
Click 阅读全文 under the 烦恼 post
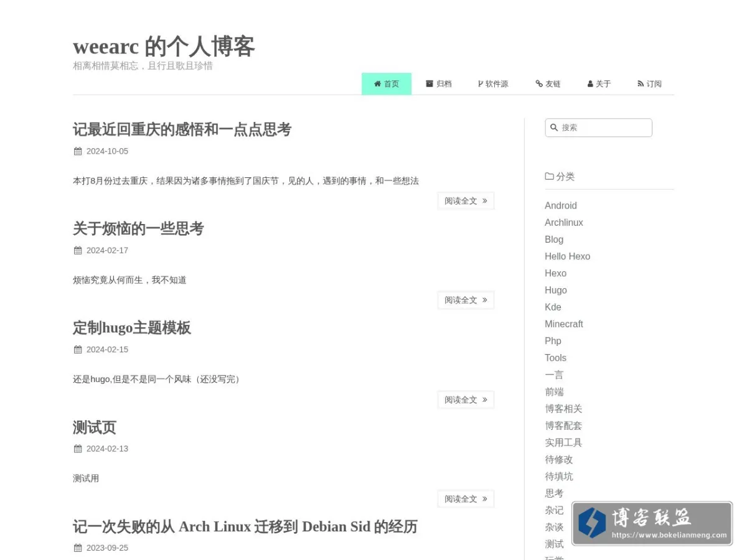tap(466, 300)
